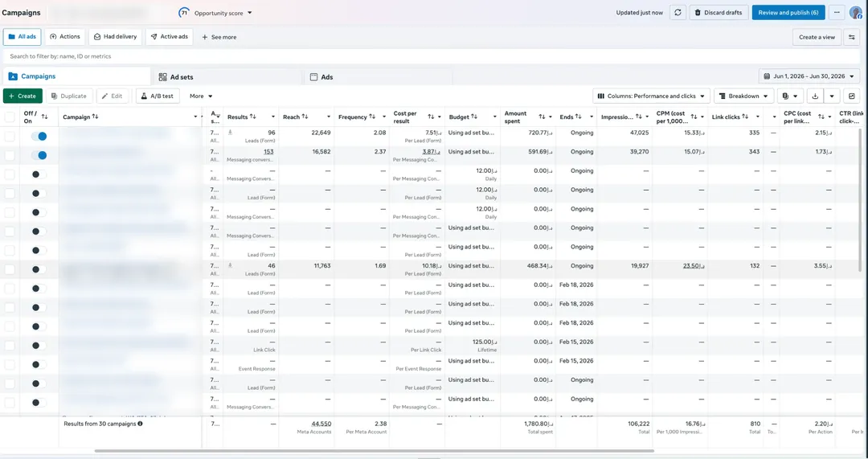Click the export download icon
The width and height of the screenshot is (868, 459).
click(815, 96)
